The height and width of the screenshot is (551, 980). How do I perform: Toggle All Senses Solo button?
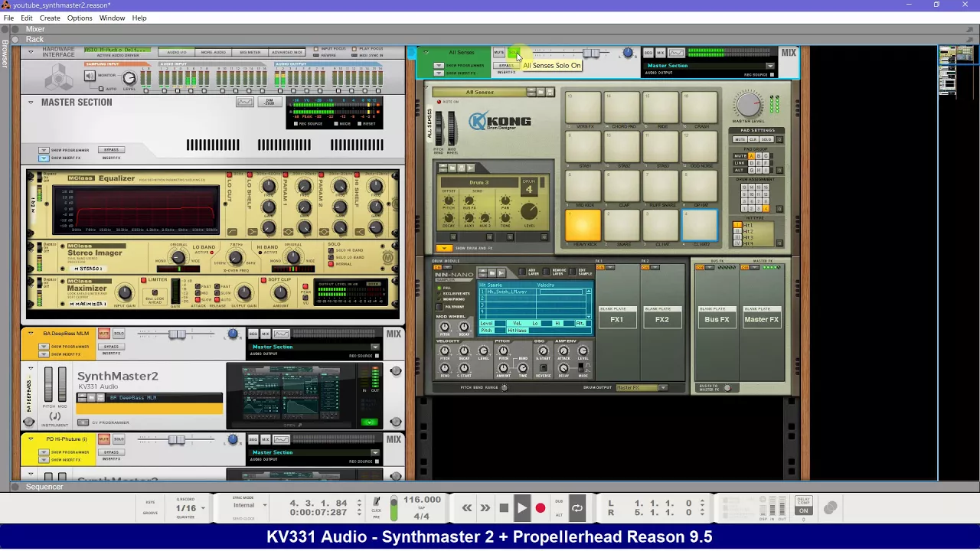tap(513, 53)
